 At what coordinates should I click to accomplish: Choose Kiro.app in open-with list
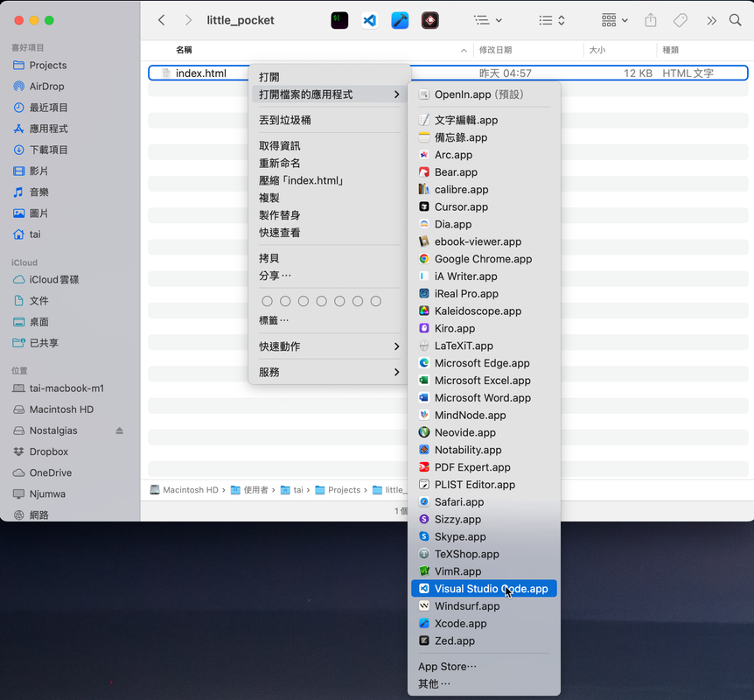point(484,329)
